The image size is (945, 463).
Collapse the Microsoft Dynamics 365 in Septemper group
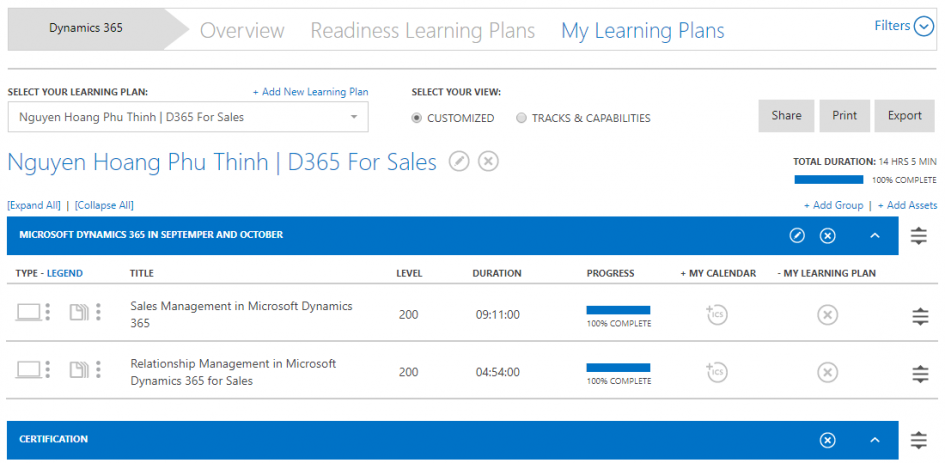875,236
